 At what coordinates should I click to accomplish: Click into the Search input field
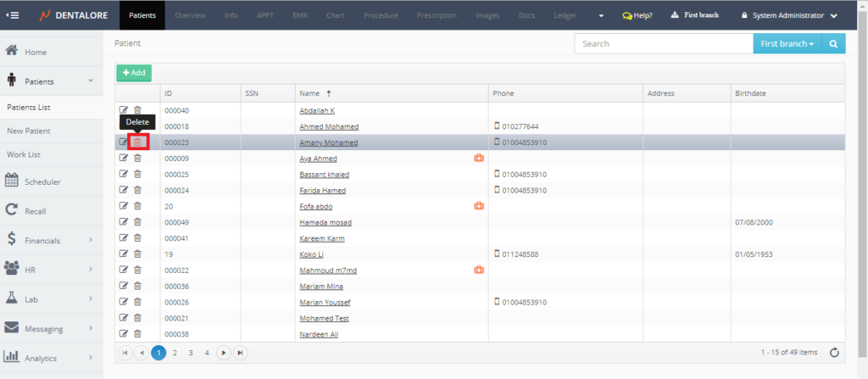click(x=663, y=44)
